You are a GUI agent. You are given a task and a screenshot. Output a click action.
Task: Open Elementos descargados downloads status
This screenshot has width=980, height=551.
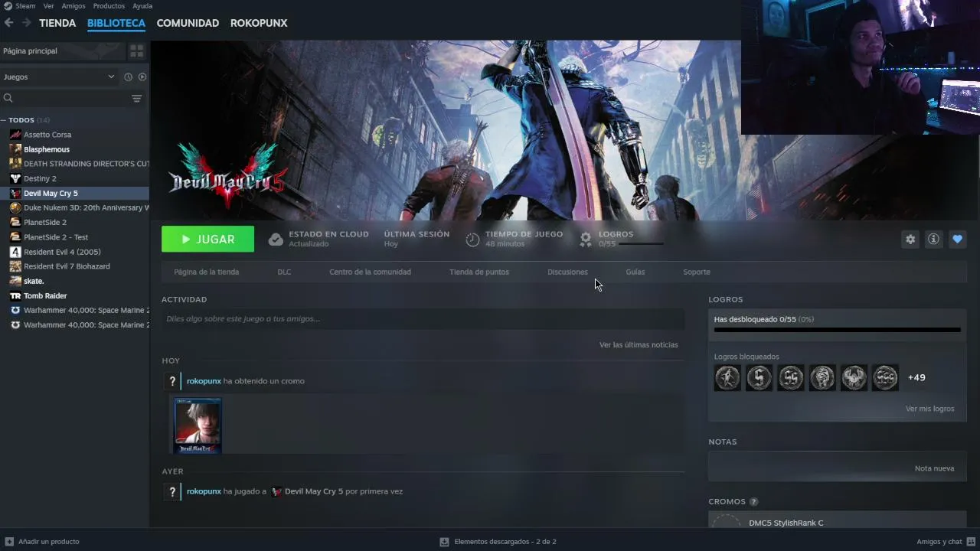click(x=498, y=542)
